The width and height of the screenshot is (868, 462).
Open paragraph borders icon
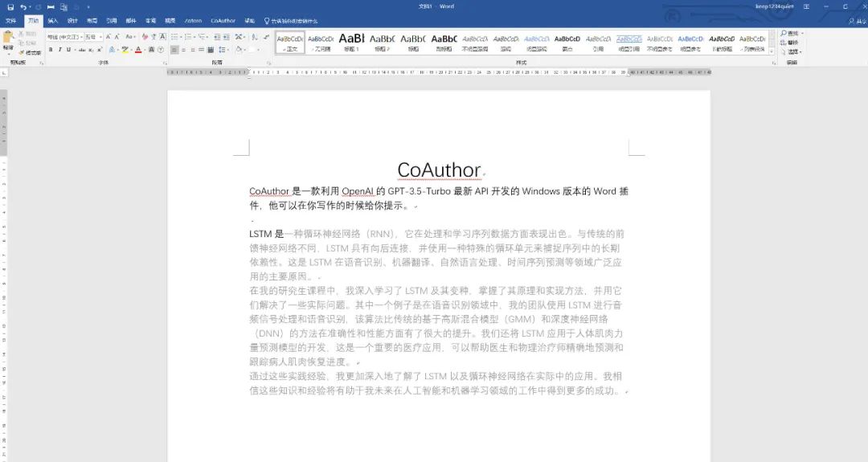point(252,50)
